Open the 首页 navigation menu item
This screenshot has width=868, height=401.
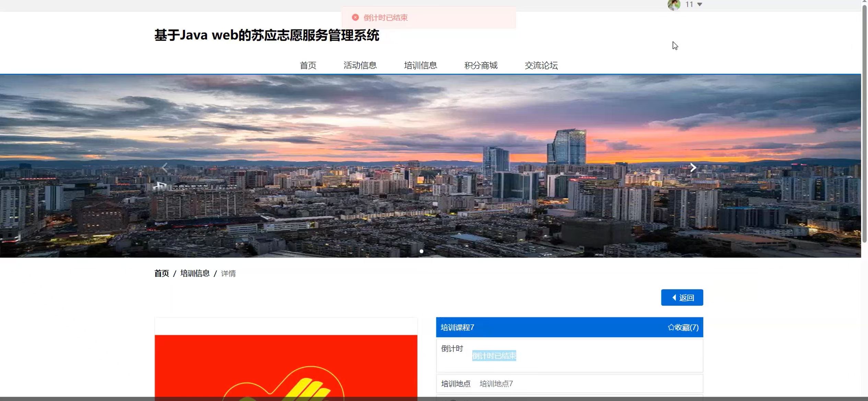(x=308, y=65)
